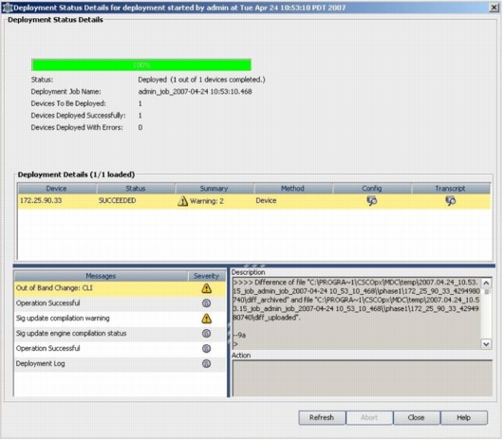Click the application icon in the title bar
This screenshot has width=504, height=441.
click(7, 8)
